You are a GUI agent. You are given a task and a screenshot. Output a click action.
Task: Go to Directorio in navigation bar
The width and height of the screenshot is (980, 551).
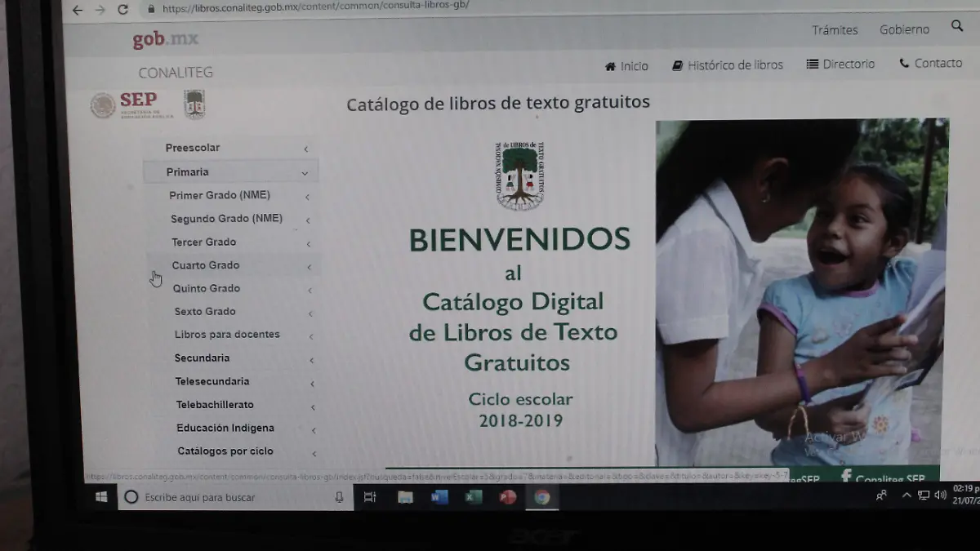(x=840, y=64)
